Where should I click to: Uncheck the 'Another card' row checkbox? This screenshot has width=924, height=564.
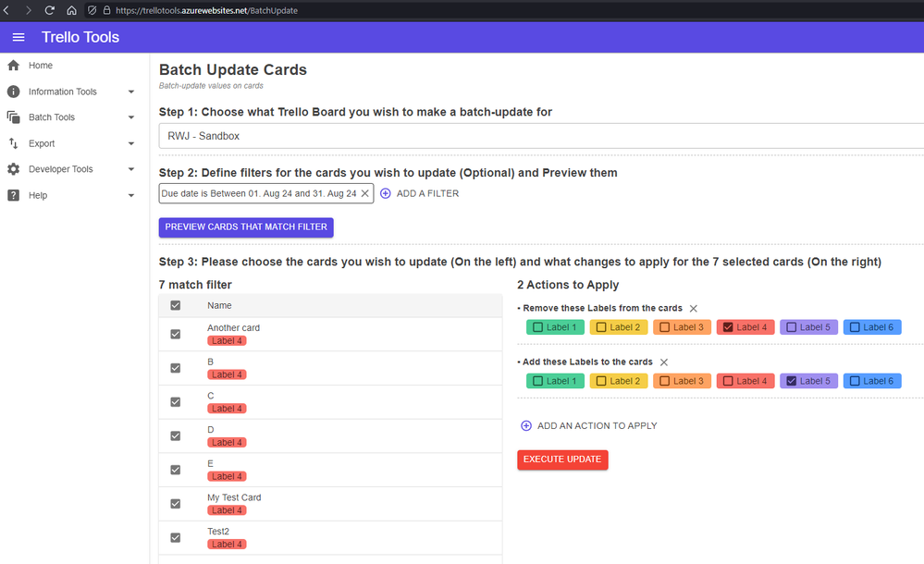coord(175,334)
